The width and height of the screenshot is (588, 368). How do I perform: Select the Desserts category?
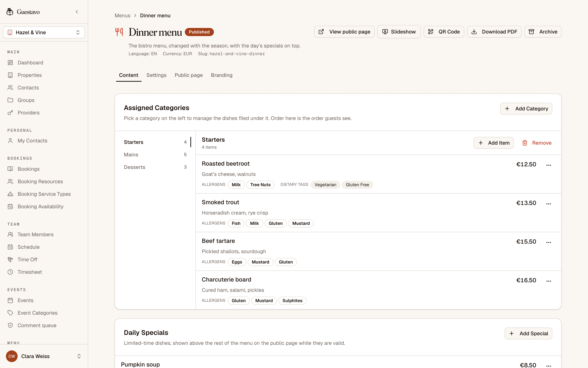(x=155, y=167)
